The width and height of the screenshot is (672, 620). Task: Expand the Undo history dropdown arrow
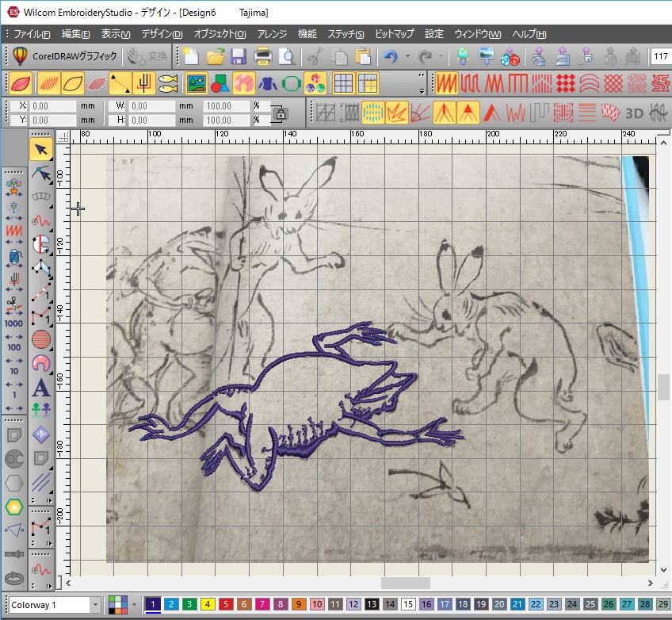pyautogui.click(x=407, y=56)
